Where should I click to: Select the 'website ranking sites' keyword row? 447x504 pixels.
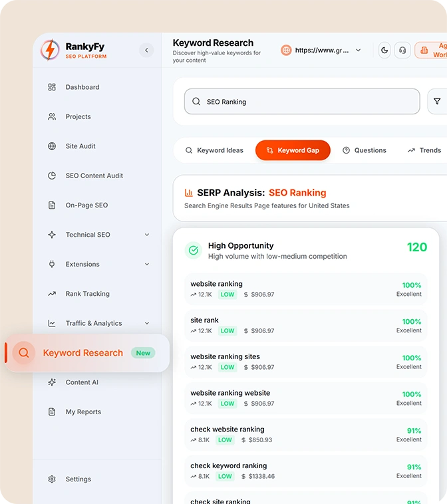click(x=306, y=362)
